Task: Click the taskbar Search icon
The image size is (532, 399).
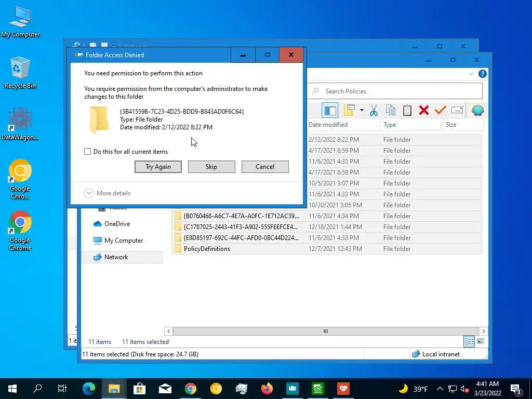Action: 37,389
